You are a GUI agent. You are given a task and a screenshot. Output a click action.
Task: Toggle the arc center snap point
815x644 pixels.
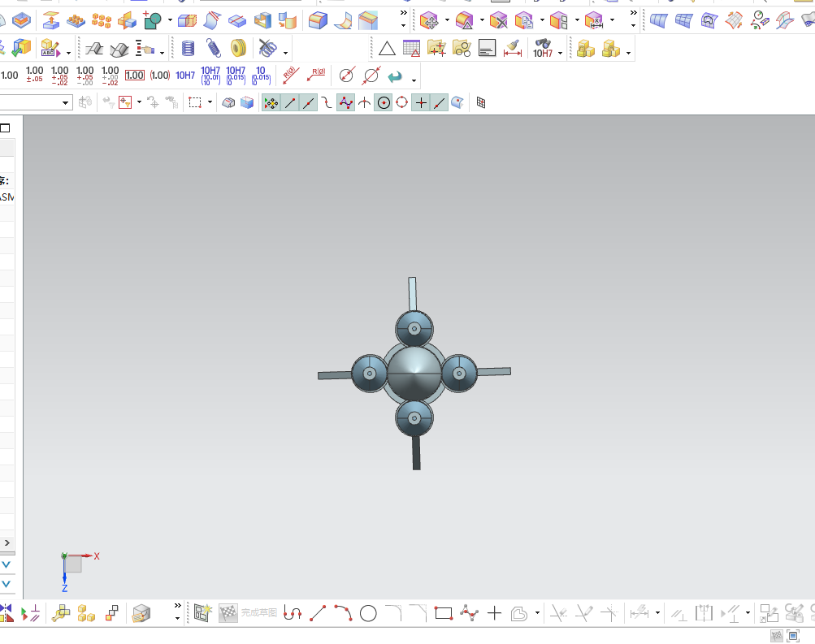pyautogui.click(x=383, y=102)
